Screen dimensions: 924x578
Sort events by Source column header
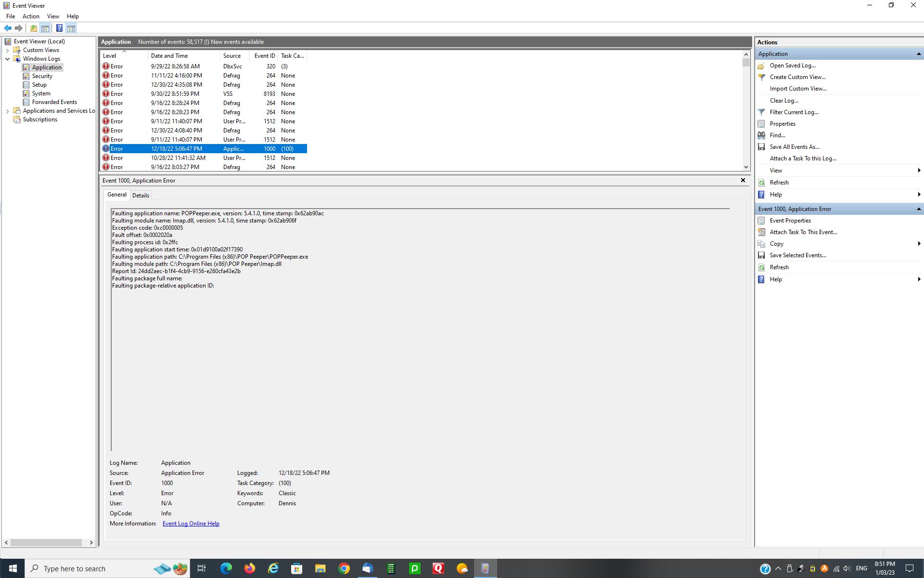(234, 56)
